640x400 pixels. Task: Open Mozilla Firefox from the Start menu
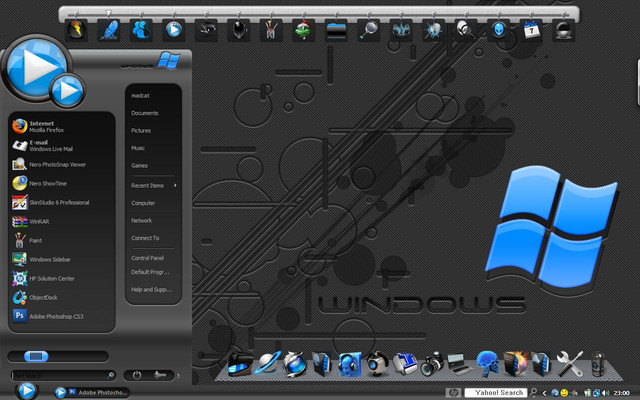click(x=61, y=127)
